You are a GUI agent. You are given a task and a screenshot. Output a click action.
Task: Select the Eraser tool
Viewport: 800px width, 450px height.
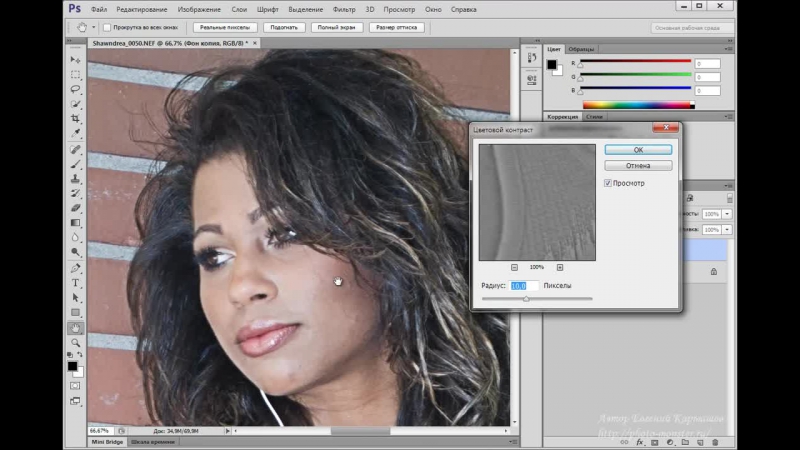[76, 208]
